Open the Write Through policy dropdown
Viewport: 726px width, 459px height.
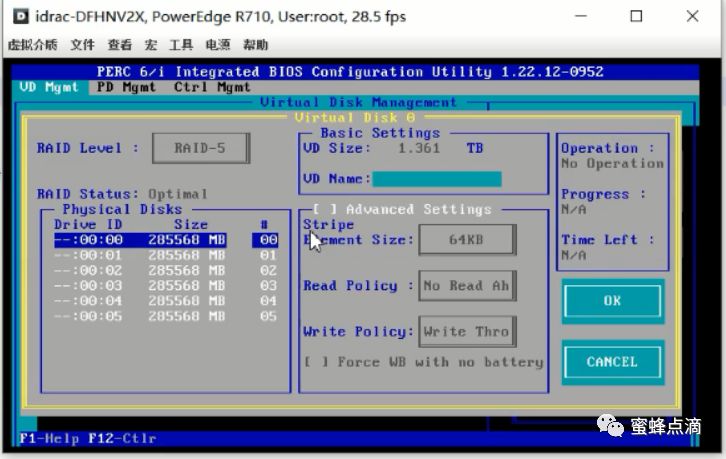(467, 332)
